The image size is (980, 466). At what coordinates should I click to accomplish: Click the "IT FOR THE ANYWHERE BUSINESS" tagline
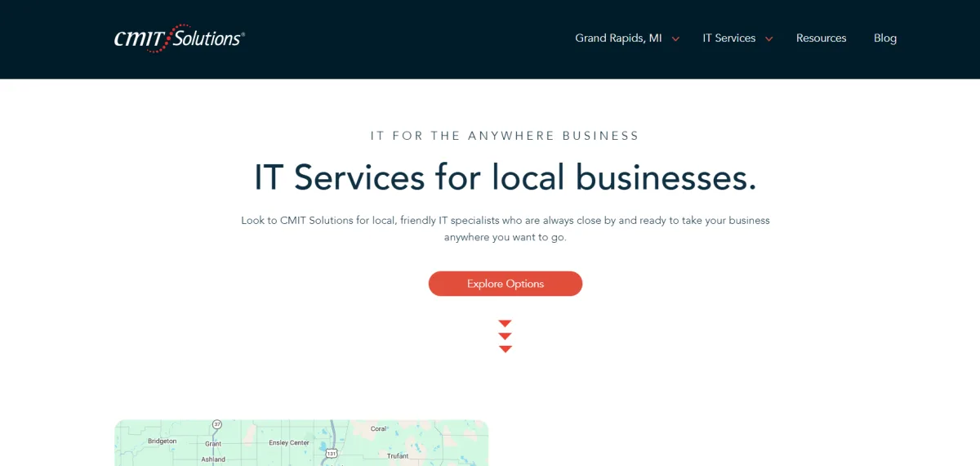(x=506, y=136)
